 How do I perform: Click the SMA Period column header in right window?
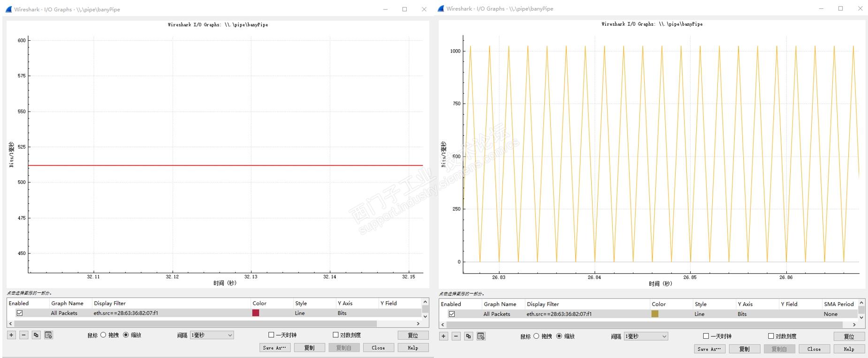point(840,304)
